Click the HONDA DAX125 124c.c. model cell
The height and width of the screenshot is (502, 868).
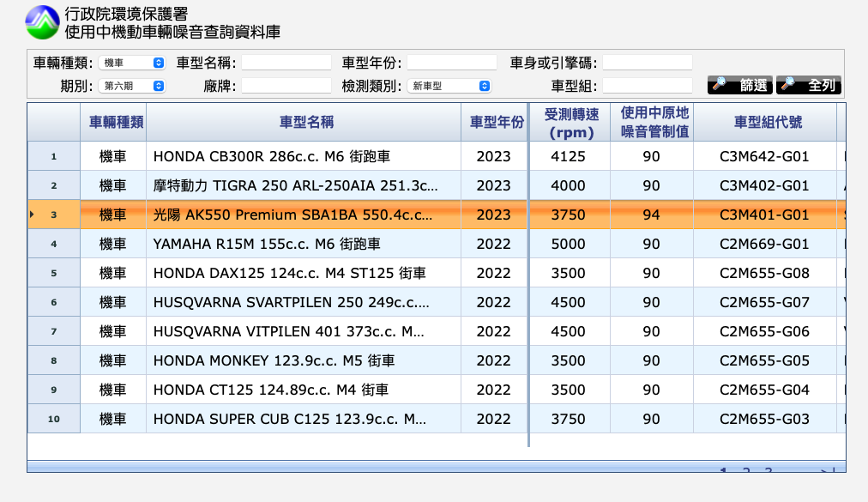point(304,273)
